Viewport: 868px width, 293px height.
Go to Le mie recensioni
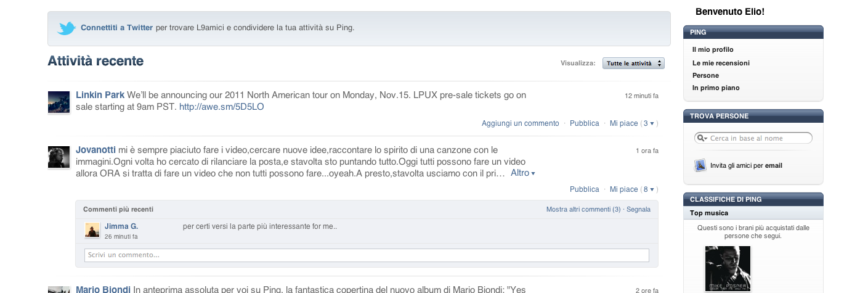(721, 63)
